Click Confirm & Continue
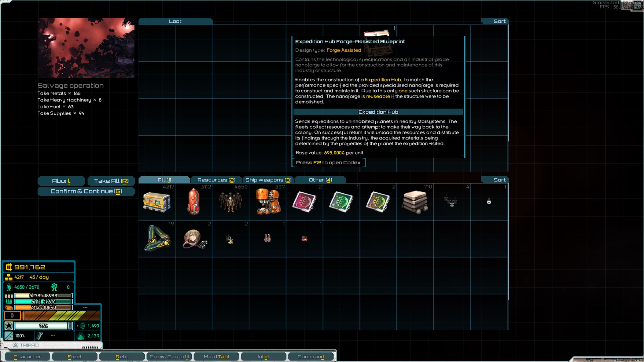Image resolution: width=644 pixels, height=362 pixels. point(86,191)
